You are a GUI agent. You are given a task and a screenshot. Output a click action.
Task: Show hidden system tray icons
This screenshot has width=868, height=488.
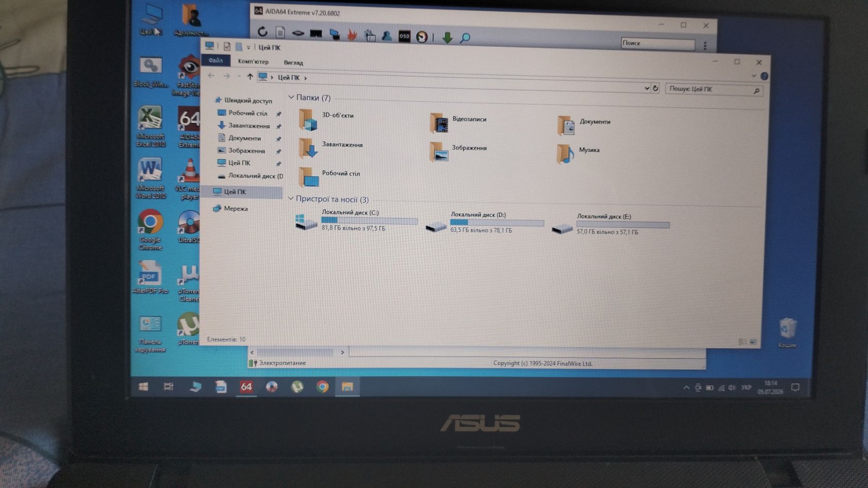(686, 387)
